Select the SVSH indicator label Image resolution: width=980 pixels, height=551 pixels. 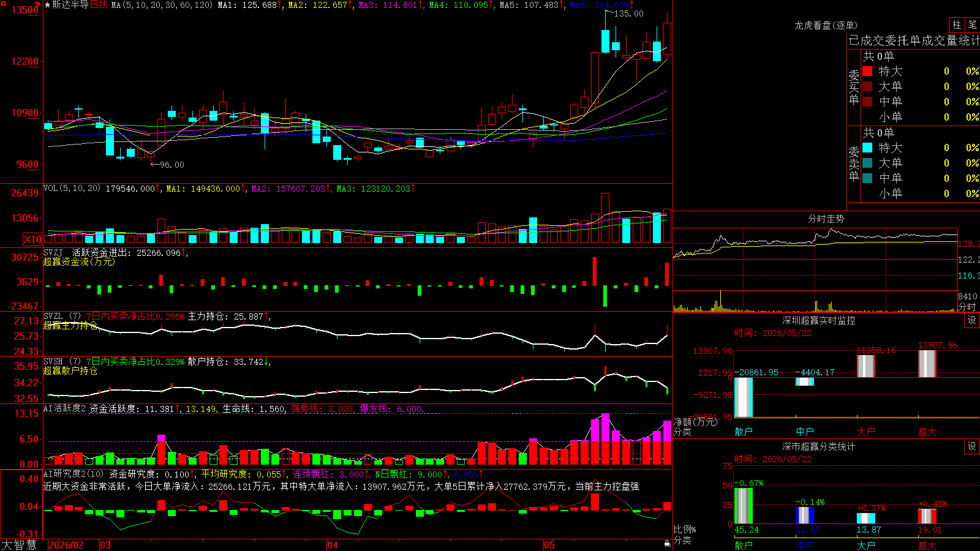[53, 361]
